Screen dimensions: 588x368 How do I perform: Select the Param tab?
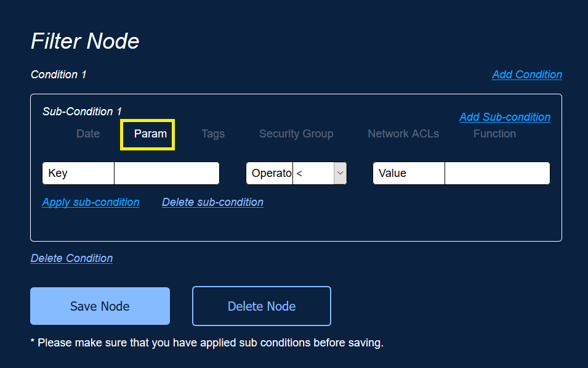(150, 134)
